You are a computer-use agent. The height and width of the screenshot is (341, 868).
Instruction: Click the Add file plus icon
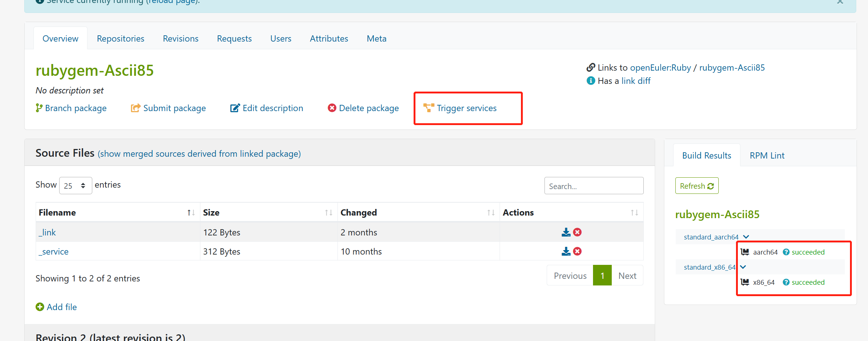tap(40, 307)
